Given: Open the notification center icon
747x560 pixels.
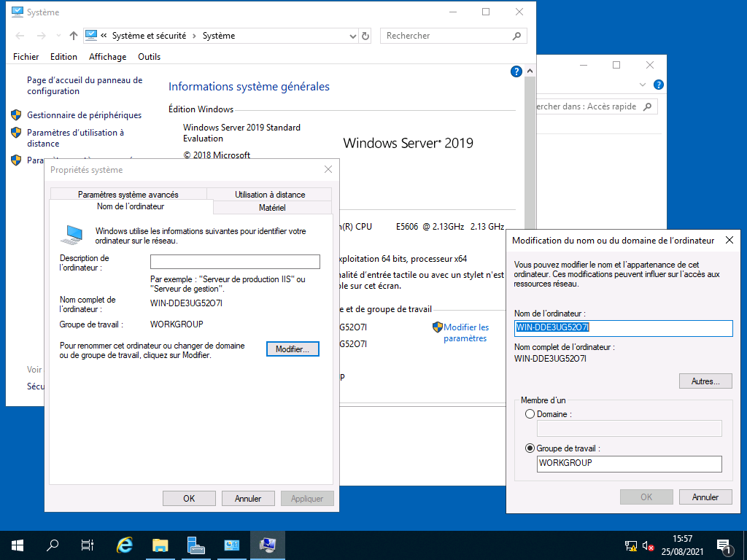Looking at the screenshot, I should pyautogui.click(x=724, y=546).
